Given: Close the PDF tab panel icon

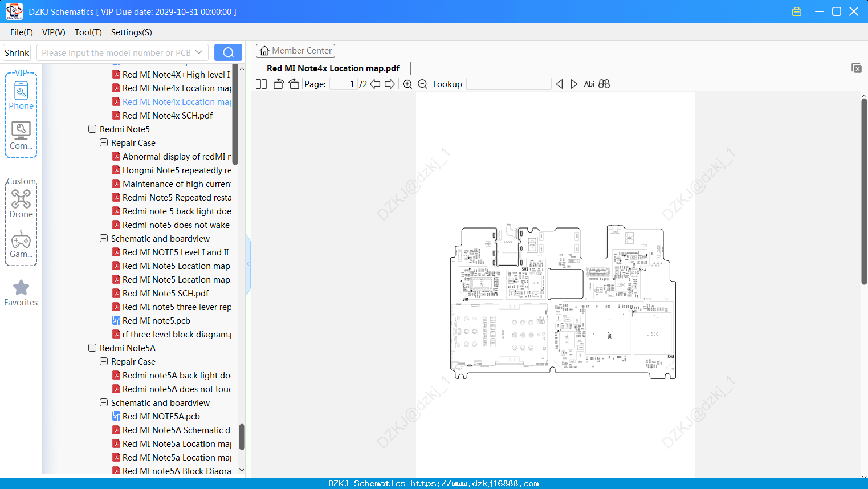Looking at the screenshot, I should pos(857,68).
